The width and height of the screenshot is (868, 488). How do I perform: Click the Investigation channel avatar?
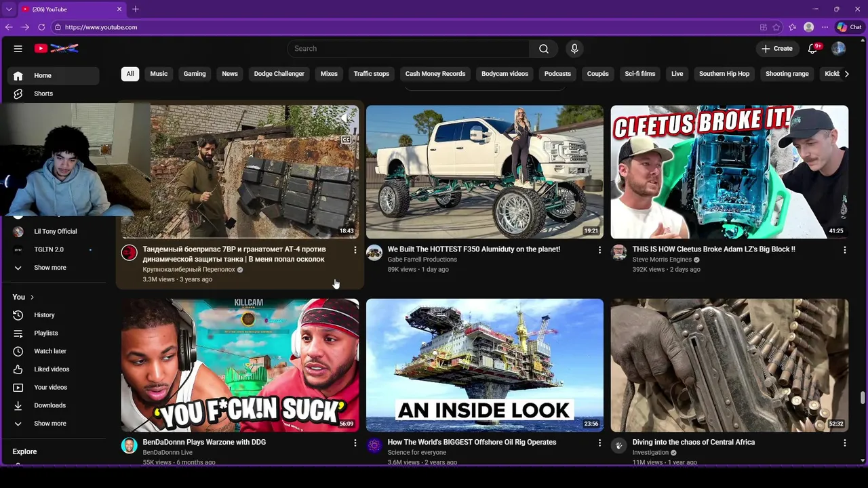coord(618,445)
